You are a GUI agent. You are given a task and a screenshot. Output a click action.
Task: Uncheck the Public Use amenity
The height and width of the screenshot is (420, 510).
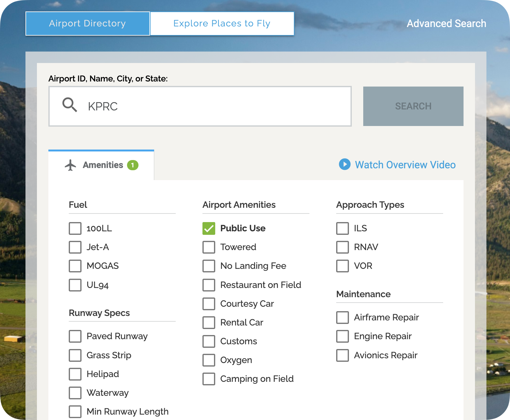coord(209,228)
